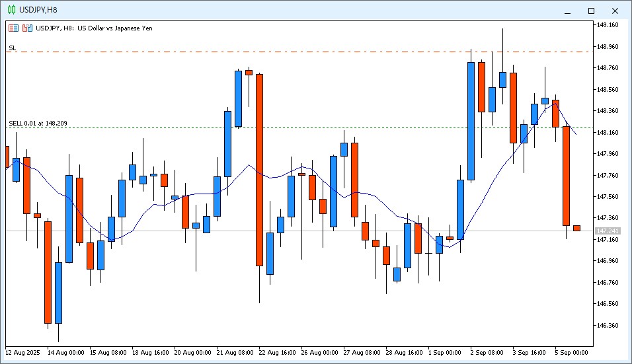The height and width of the screenshot is (364, 632).
Task: Select the SELL 0.01 at 148.209 order label
Action: [38, 124]
